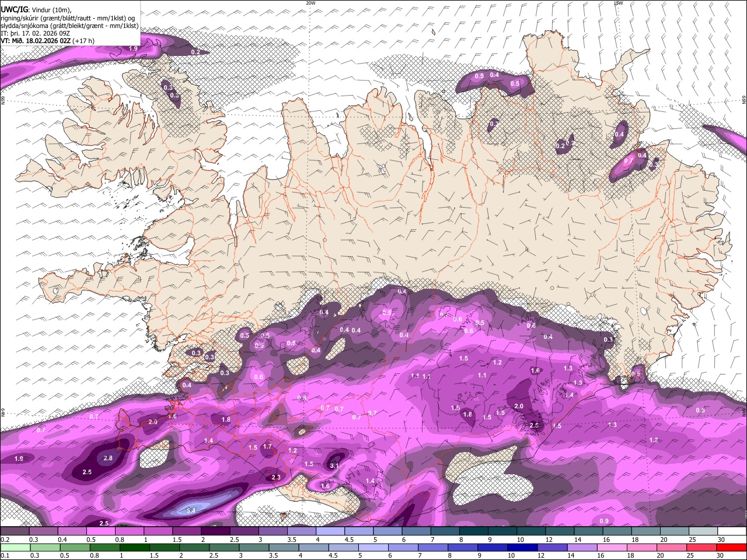The image size is (747, 560).
Task: Choose the snow scale swatch between 6 and 7
Action: tap(416, 531)
